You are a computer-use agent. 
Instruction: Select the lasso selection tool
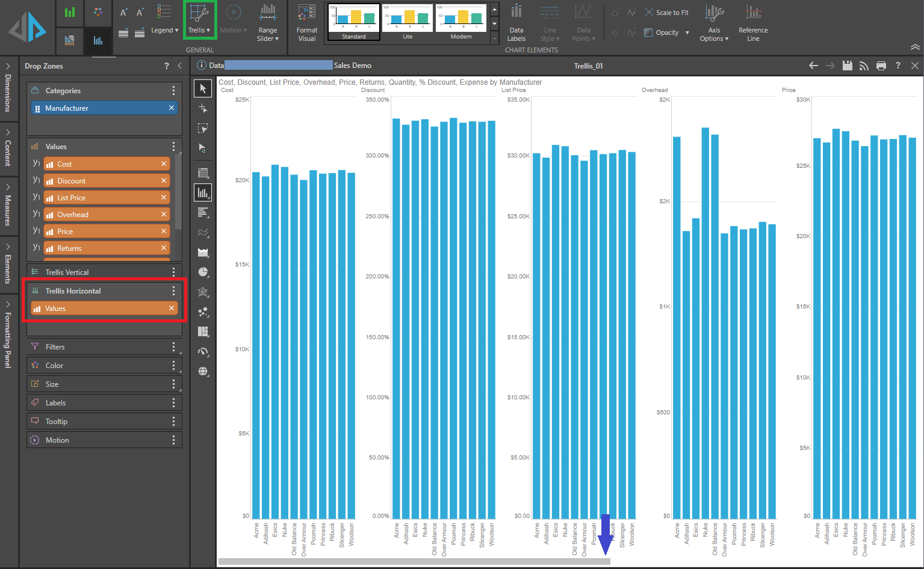[x=203, y=128]
